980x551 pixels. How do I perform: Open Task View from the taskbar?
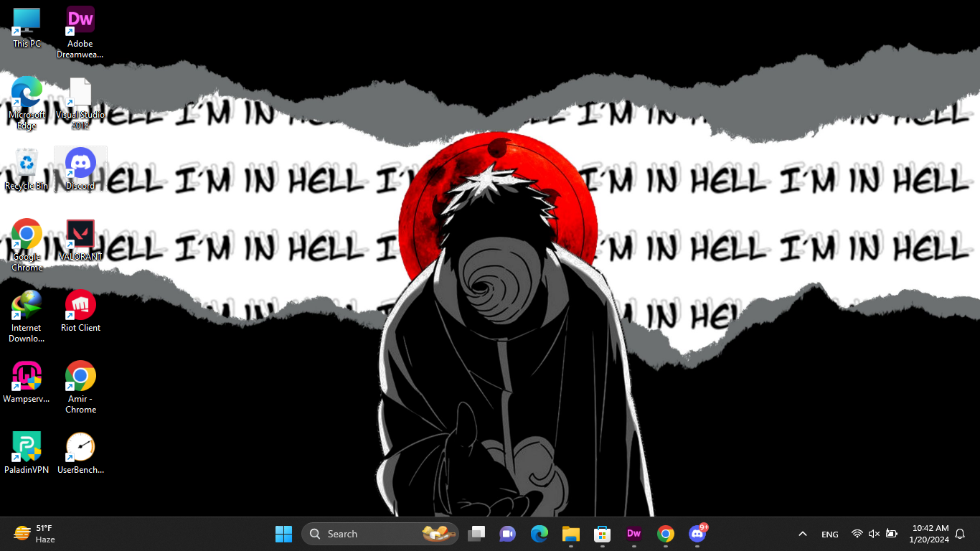click(476, 534)
